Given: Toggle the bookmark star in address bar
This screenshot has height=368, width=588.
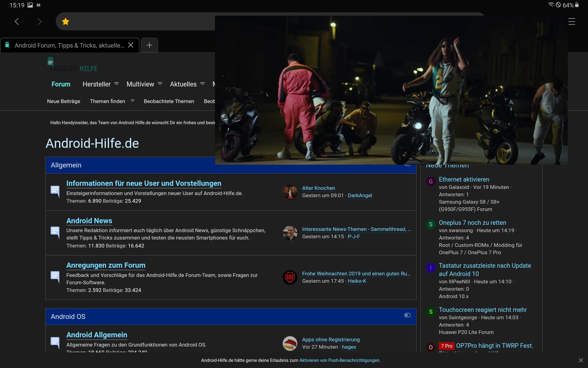Looking at the screenshot, I should click(66, 21).
